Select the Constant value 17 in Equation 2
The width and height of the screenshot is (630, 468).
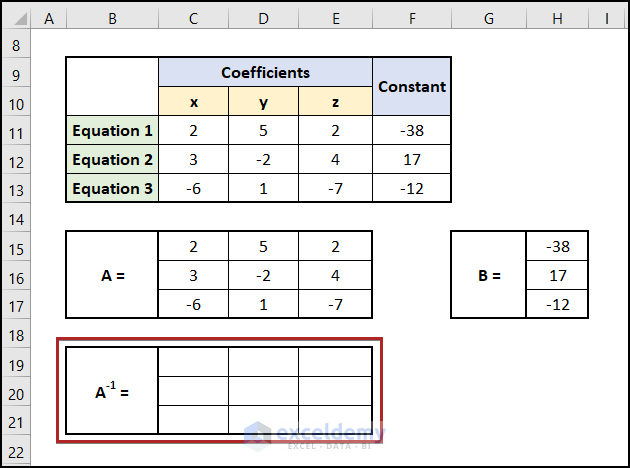pos(411,160)
